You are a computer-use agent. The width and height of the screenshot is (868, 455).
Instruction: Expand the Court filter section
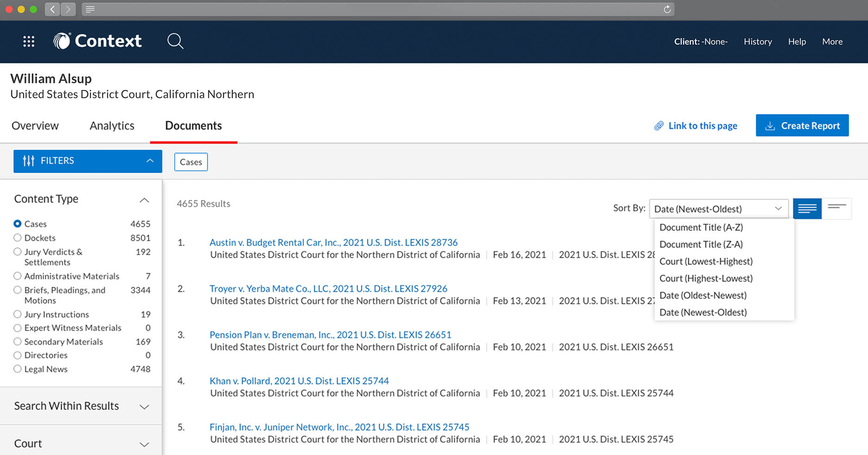pos(144,444)
